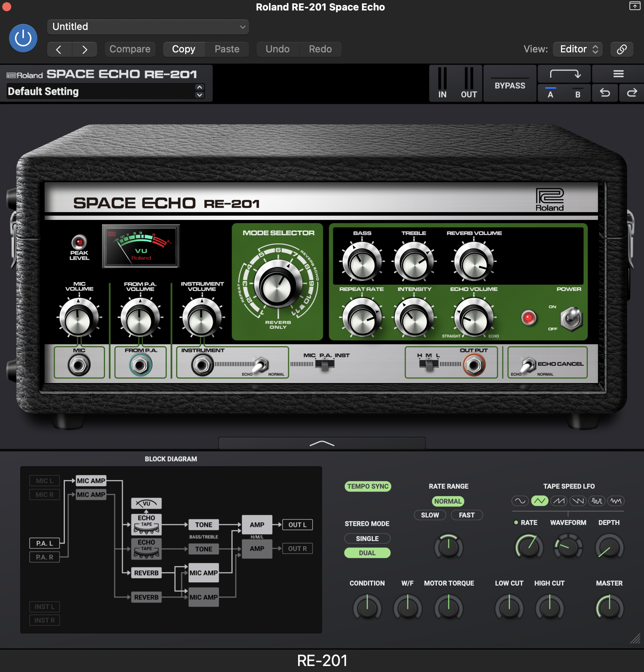The image size is (644, 672).
Task: Set rate range to NORMAL
Action: pyautogui.click(x=448, y=501)
